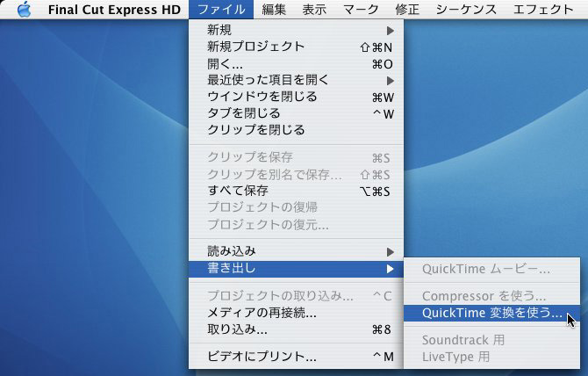The height and width of the screenshot is (376, 588).
Task: Open the 修正 menu
Action: point(408,10)
